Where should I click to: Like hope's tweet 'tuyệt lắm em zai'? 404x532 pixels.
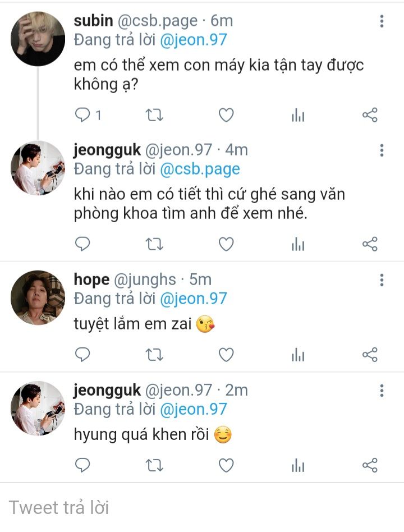tap(226, 355)
